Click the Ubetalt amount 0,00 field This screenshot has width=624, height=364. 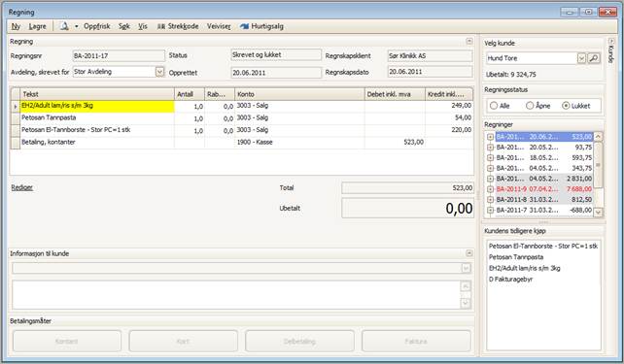click(x=408, y=209)
